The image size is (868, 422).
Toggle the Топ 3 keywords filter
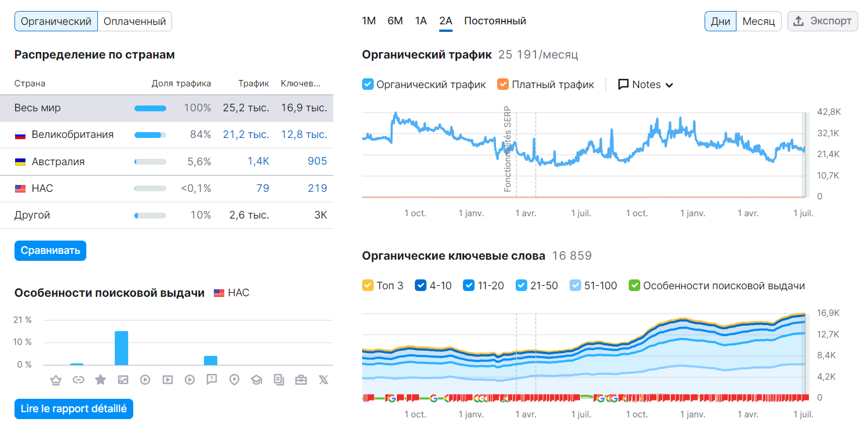369,285
